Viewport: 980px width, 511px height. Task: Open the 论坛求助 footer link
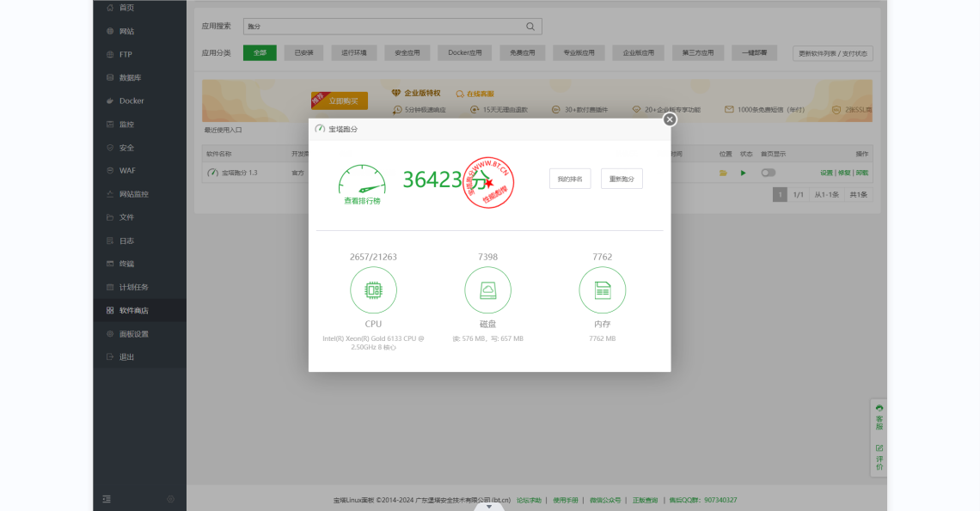coord(529,501)
